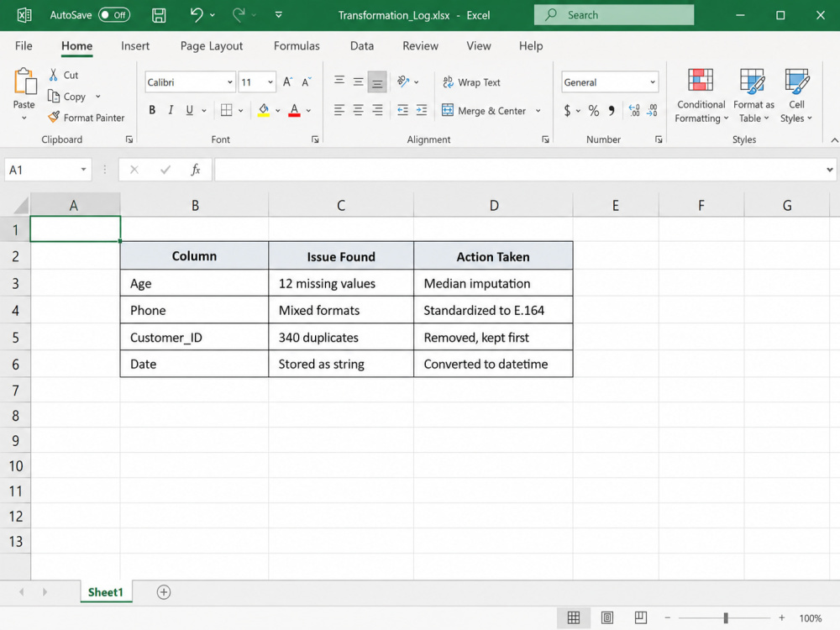Toggle Italic formatting
This screenshot has height=630, width=840.
pyautogui.click(x=171, y=110)
